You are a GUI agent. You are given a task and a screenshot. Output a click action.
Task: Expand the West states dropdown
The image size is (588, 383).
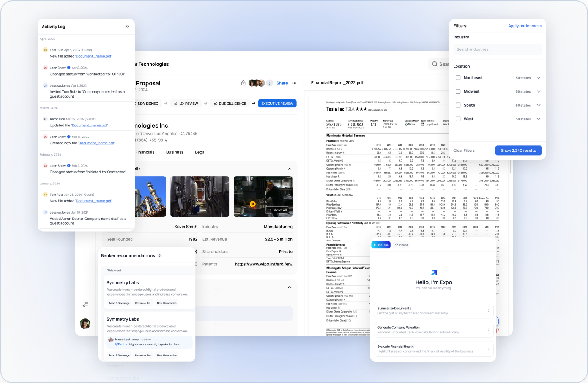[x=539, y=119]
